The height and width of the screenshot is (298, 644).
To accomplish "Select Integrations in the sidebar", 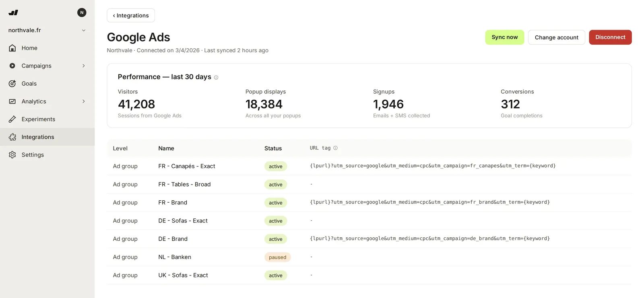I will [47, 137].
